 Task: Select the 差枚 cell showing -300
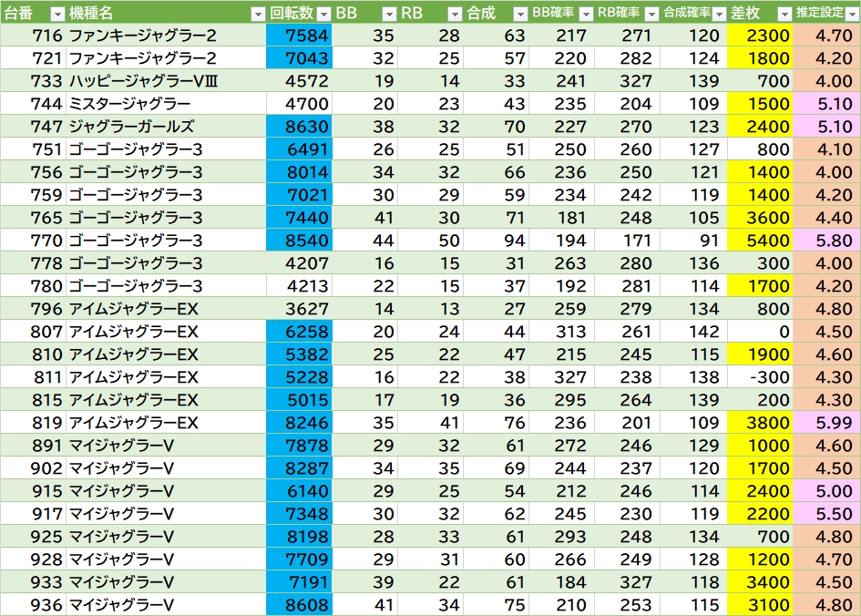(x=760, y=376)
